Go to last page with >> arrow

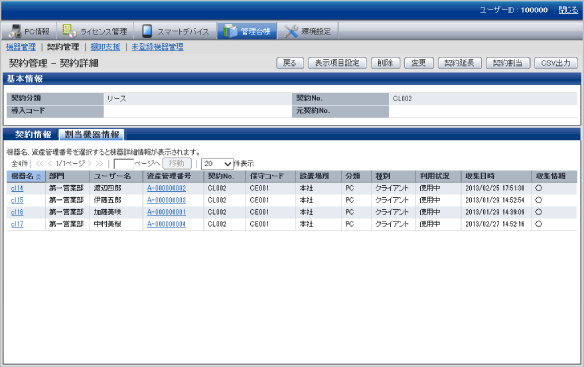pyautogui.click(x=99, y=164)
